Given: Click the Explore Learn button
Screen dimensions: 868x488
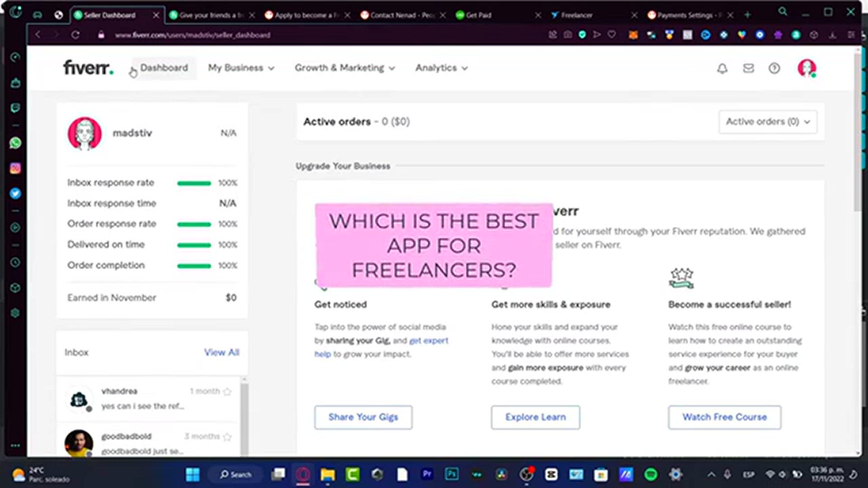Looking at the screenshot, I should (x=535, y=417).
